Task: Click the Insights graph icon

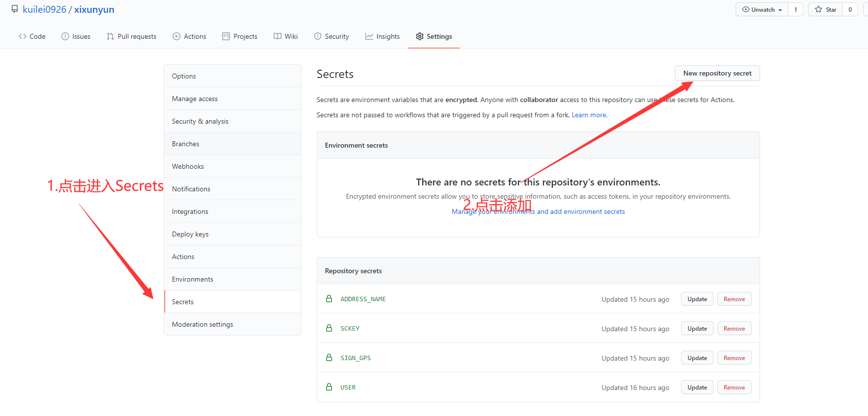Action: 369,36
